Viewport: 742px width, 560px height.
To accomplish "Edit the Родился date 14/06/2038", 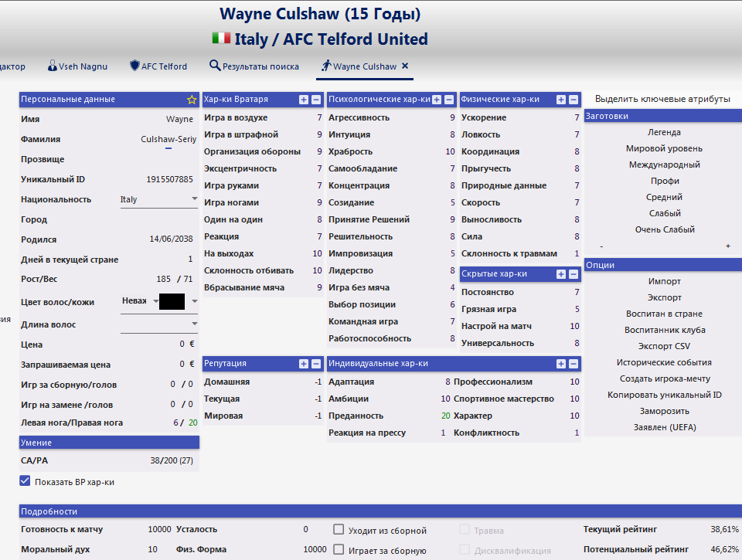I will [x=172, y=239].
